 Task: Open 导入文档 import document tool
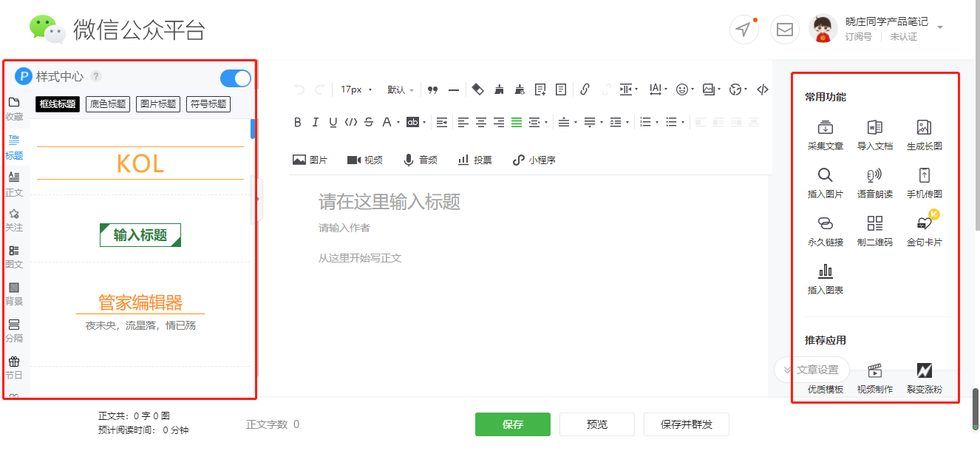(x=875, y=135)
